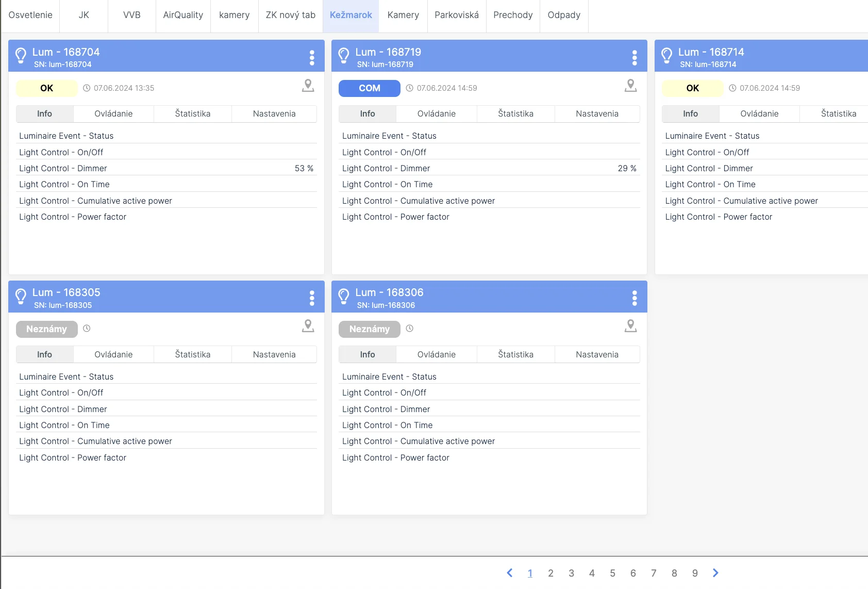Click the map location icon for Lum - 168704
Viewport: 868px width, 589px height.
308,86
